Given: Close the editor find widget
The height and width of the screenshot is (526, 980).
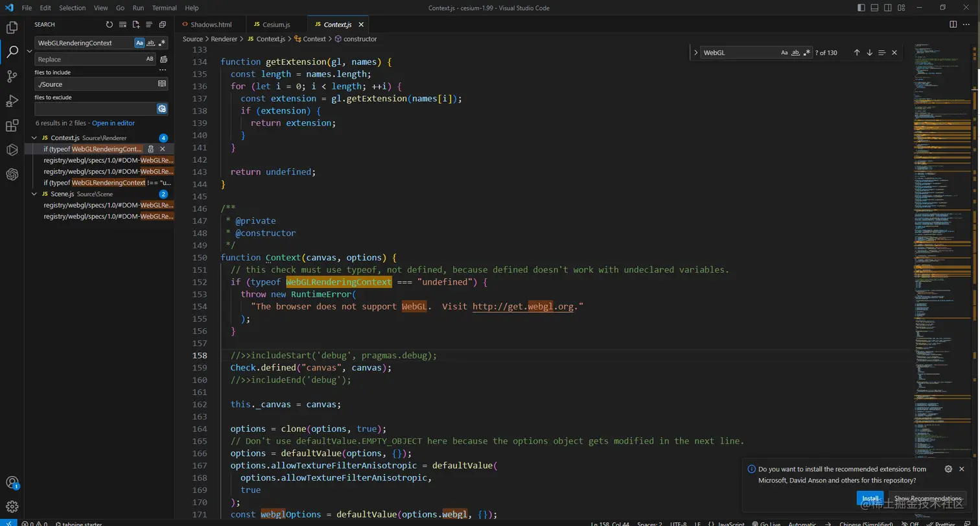Looking at the screenshot, I should pyautogui.click(x=894, y=53).
